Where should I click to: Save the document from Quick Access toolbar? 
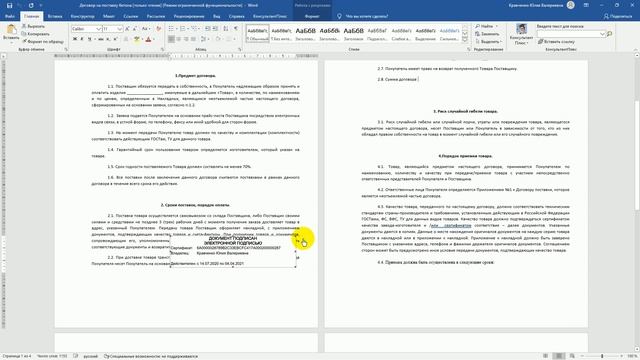pyautogui.click(x=9, y=5)
